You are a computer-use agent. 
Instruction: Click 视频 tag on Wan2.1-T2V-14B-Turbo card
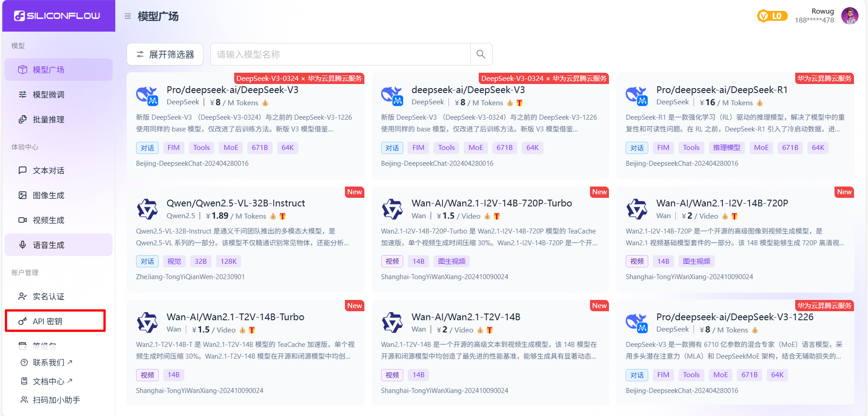[x=147, y=375]
